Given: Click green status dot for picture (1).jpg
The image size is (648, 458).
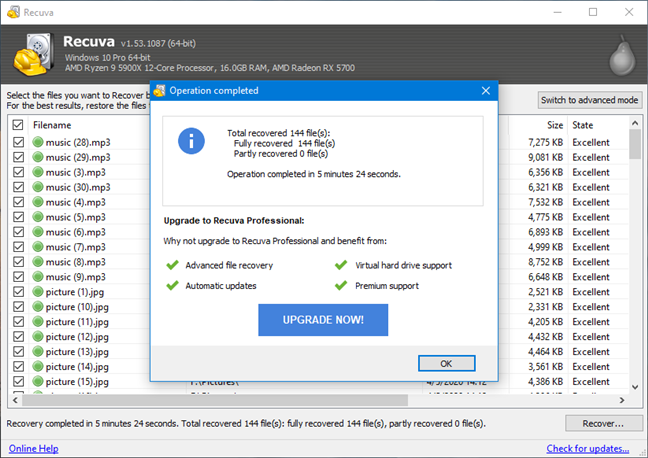Looking at the screenshot, I should pos(37,292).
